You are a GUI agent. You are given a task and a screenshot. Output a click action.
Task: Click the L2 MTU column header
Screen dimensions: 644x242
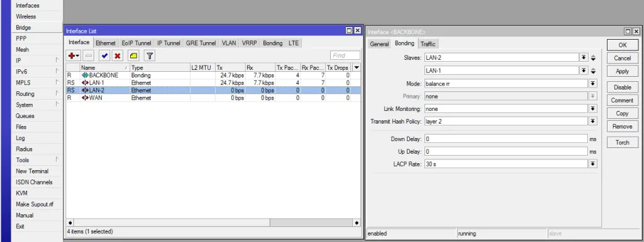(203, 67)
